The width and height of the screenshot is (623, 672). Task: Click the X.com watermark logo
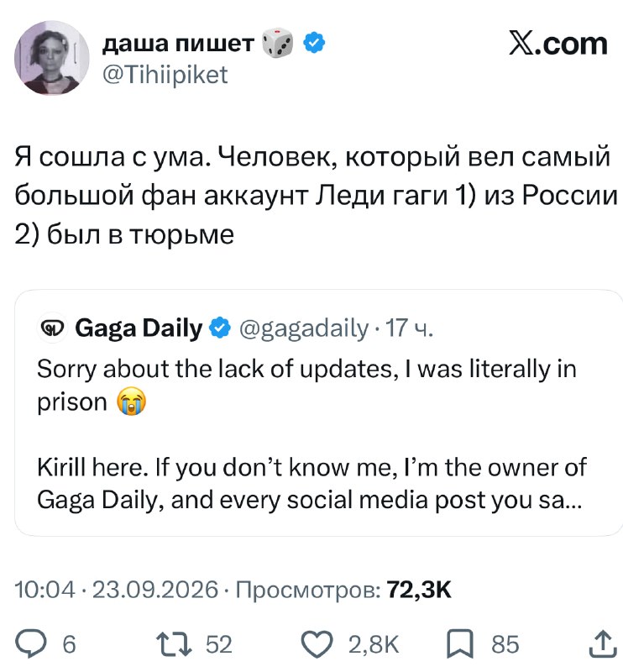click(558, 44)
